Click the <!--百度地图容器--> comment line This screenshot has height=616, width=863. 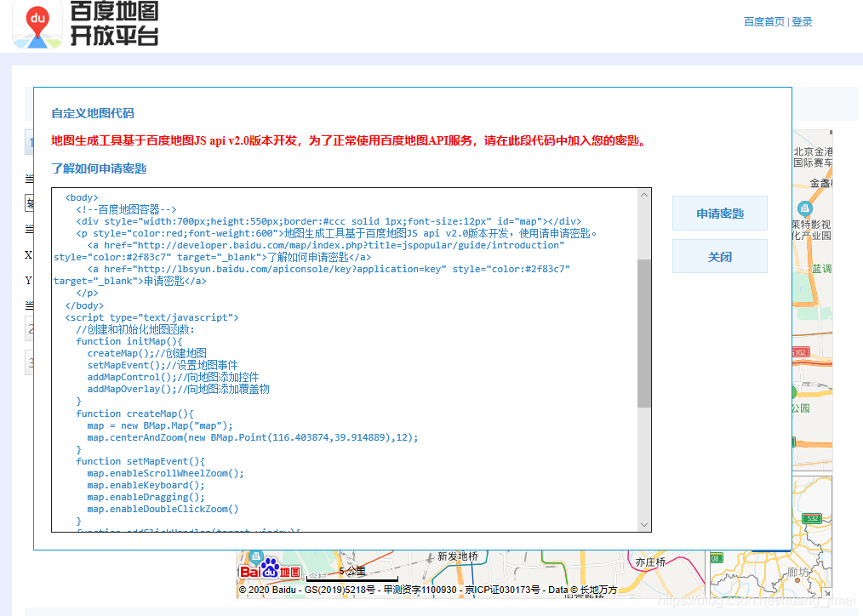coord(126,209)
